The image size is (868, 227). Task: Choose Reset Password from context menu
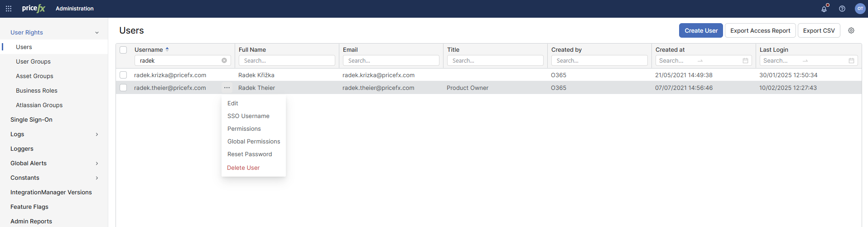250,154
